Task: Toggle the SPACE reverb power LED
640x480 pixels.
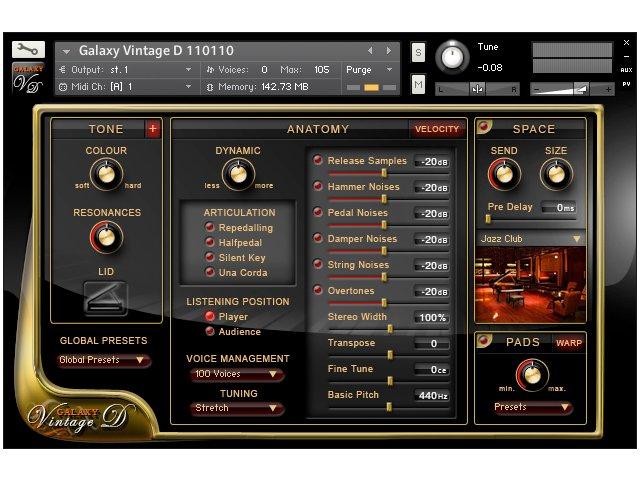Action: click(x=484, y=127)
